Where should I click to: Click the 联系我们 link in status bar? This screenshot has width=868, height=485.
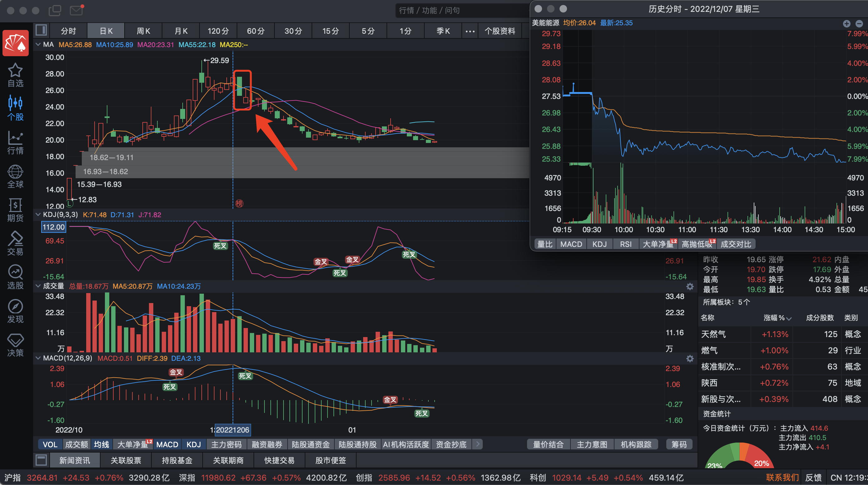[782, 478]
